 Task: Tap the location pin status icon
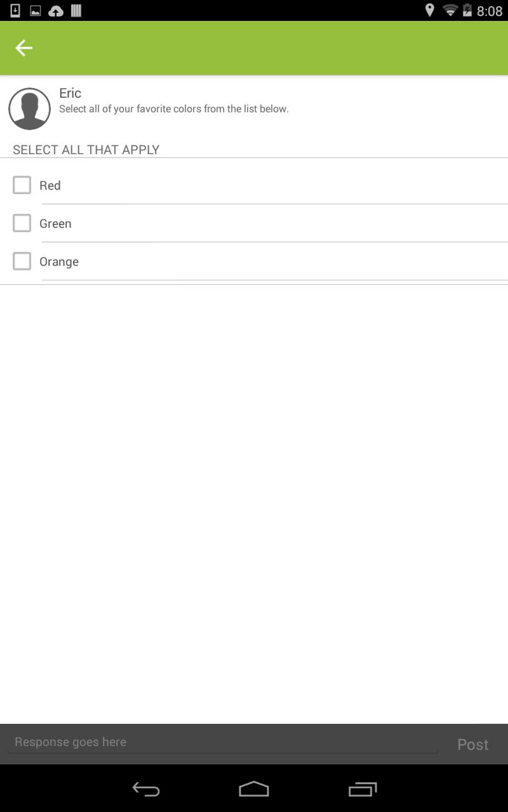click(x=430, y=10)
